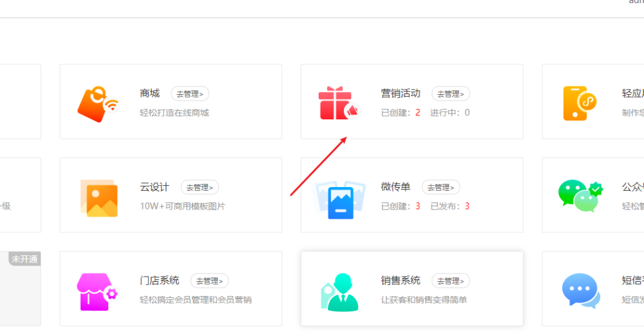Click 10W+可商用模板图片 description
This screenshot has width=644, height=336.
pos(182,206)
